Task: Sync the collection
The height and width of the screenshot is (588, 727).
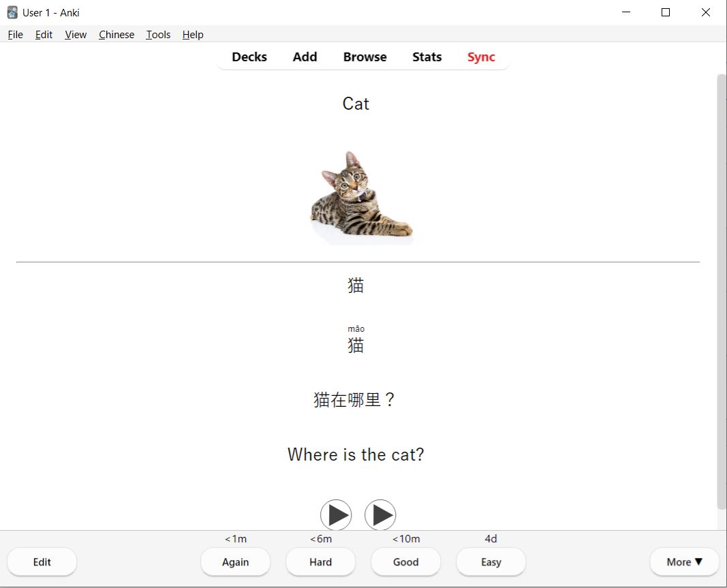Action: pos(481,57)
